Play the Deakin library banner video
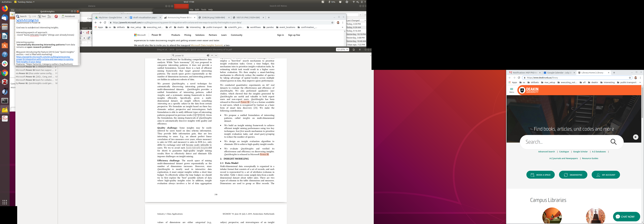Image resolution: width=644 pixels, height=224 pixels. [636, 137]
